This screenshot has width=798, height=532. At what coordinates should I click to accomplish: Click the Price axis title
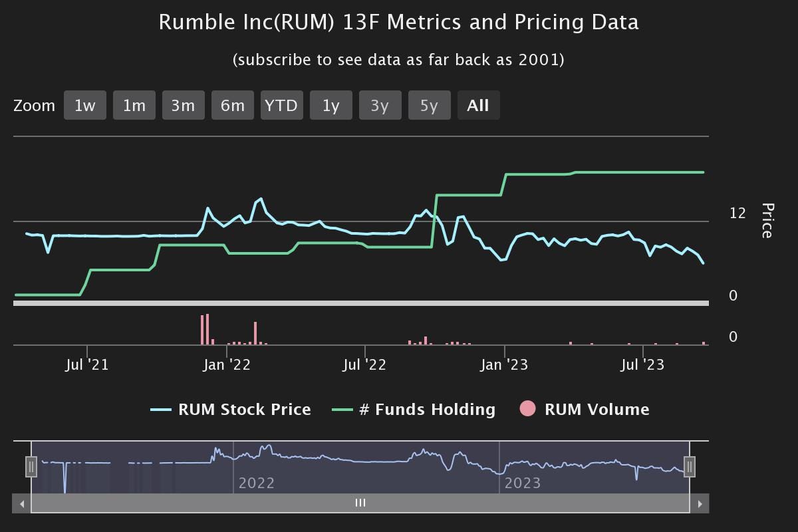point(767,221)
